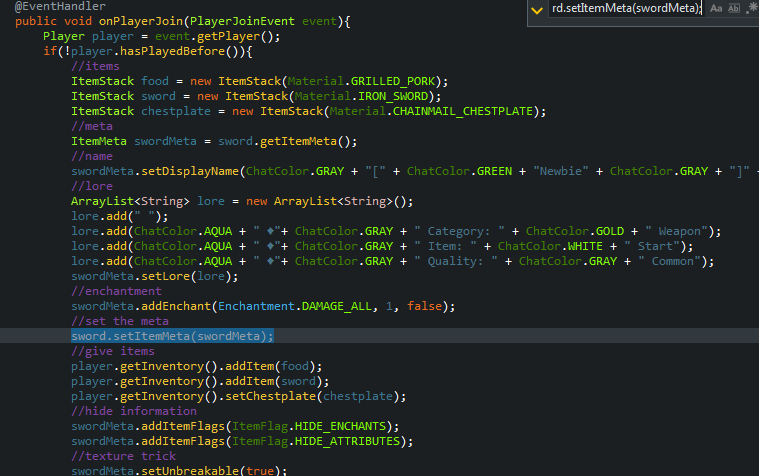759x476 pixels.
Task: Toggle Match Whole Word (Ab) in find widget
Action: tap(734, 8)
